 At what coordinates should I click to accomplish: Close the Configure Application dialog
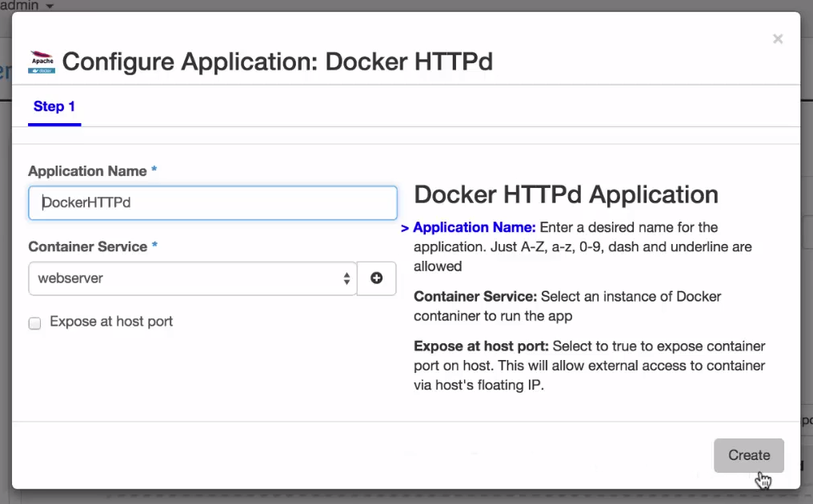pyautogui.click(x=777, y=39)
